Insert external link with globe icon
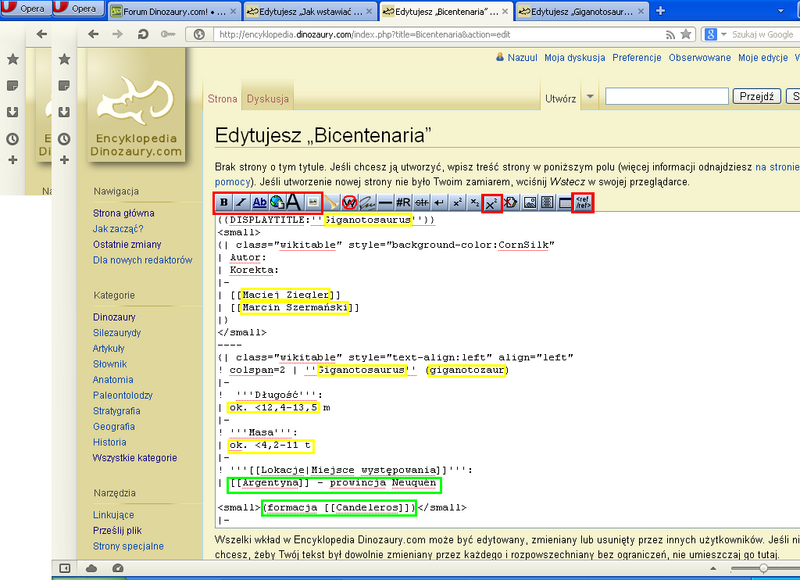The image size is (800, 580). pos(276,203)
